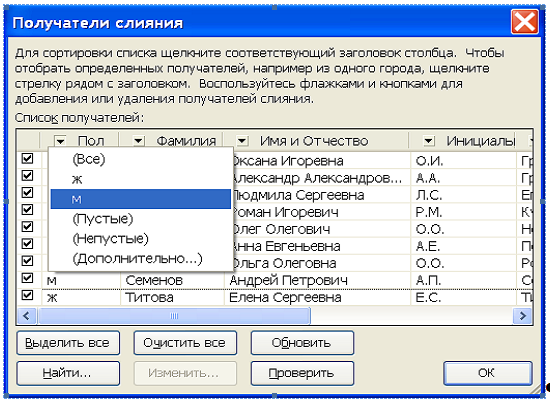The width and height of the screenshot is (550, 403).
Task: Open the Найти... search button
Action: pyautogui.click(x=68, y=373)
